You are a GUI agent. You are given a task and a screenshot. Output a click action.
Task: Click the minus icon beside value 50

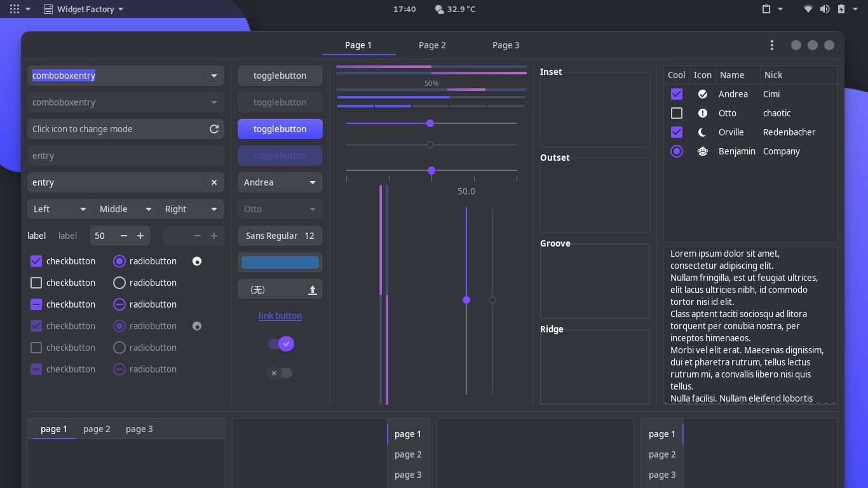(x=124, y=236)
